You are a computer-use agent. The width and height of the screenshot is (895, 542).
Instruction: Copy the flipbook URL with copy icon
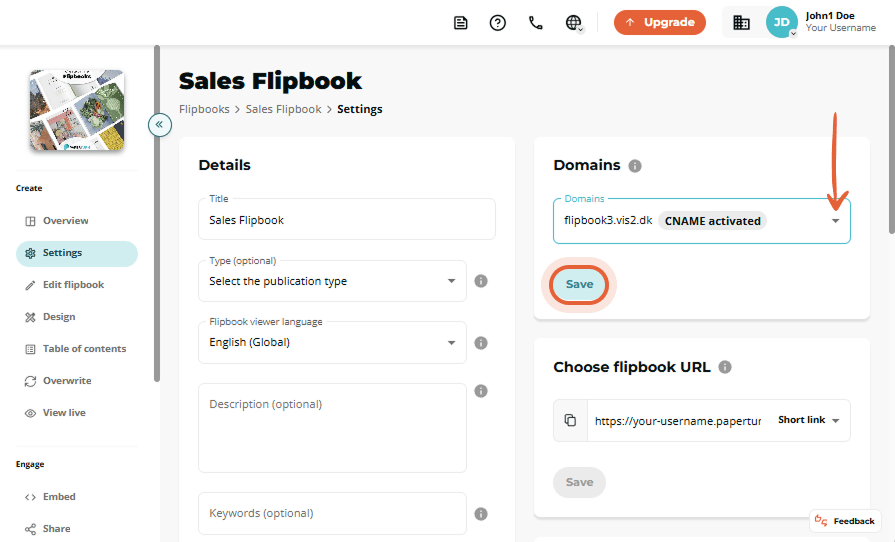click(570, 420)
